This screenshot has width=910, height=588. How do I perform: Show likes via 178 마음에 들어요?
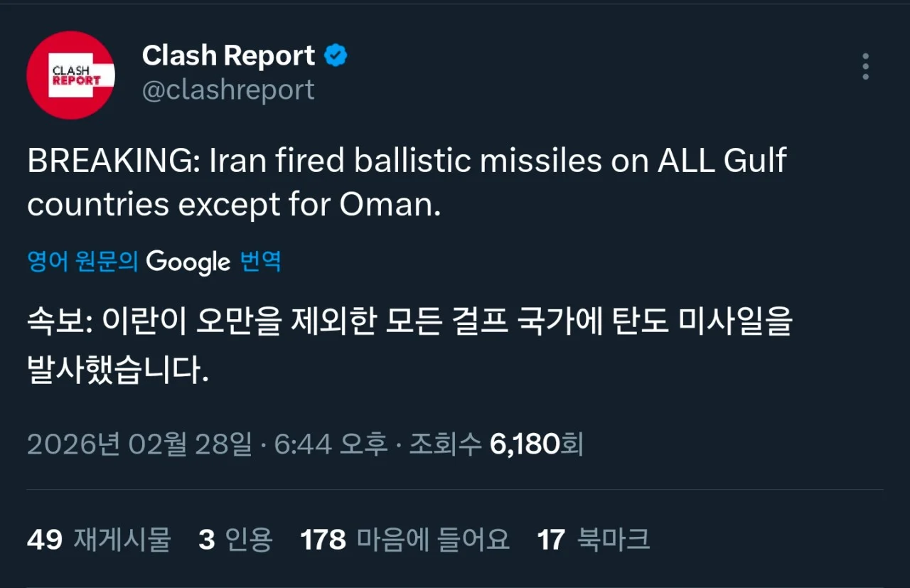[406, 540]
